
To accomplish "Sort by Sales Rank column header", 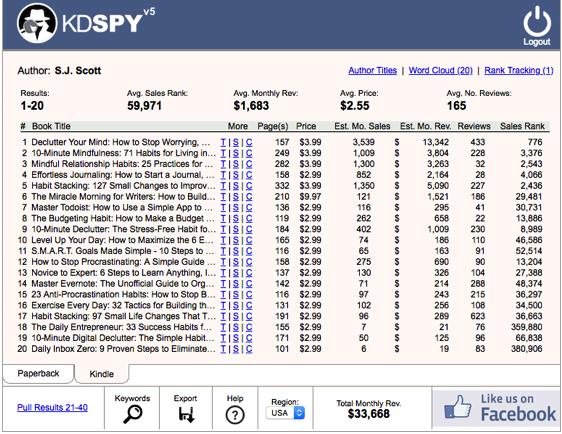I will (522, 126).
